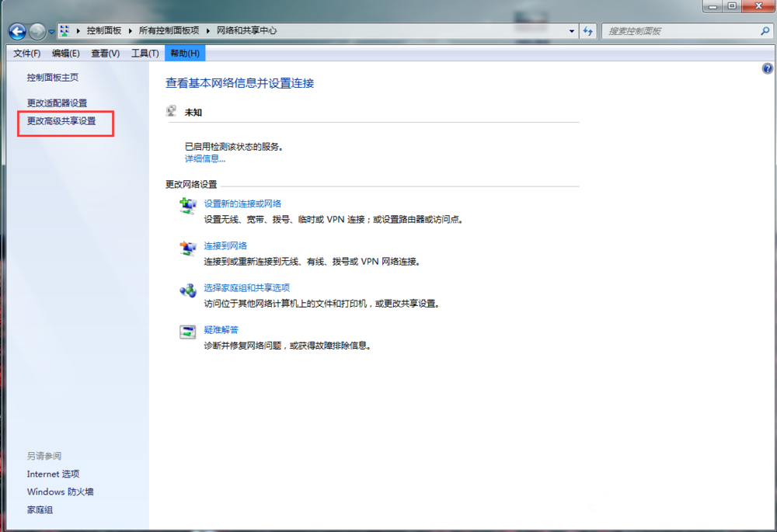Click the 更改适配器设置 link
Image resolution: width=777 pixels, height=532 pixels.
coord(57,103)
